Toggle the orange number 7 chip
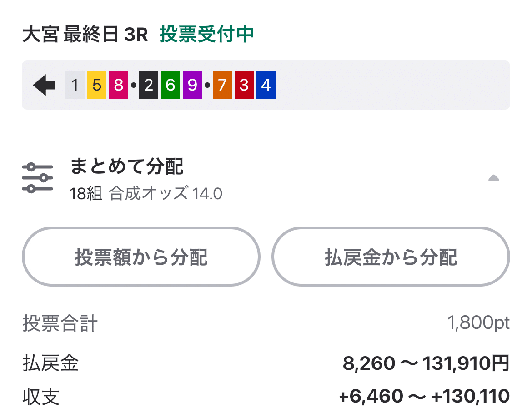532x413 pixels. tap(221, 84)
